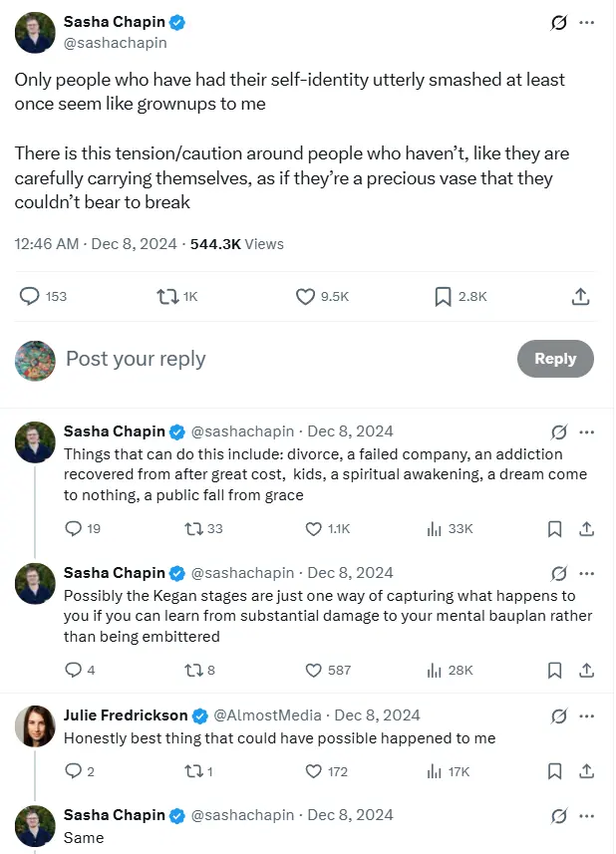Like the main post with 9.5K likes
Screen dimensions: 616x854
tap(307, 296)
